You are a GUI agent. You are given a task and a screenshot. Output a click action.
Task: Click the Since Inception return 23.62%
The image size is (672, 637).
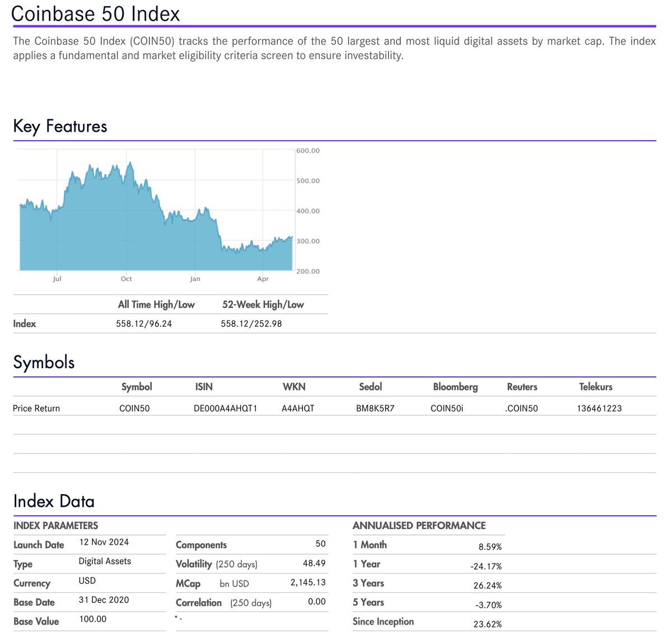pos(488,624)
